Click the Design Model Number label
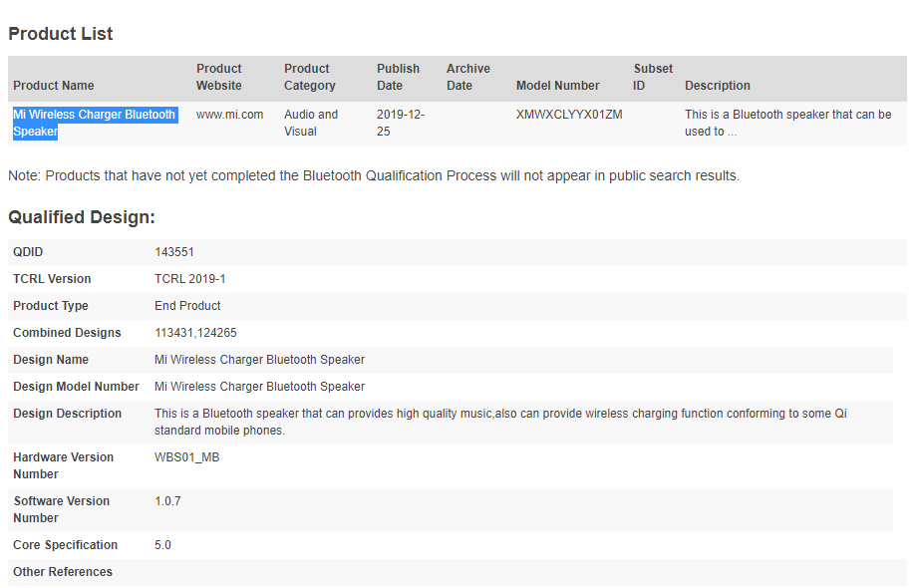Screen dimensions: 914x588 tap(77, 387)
